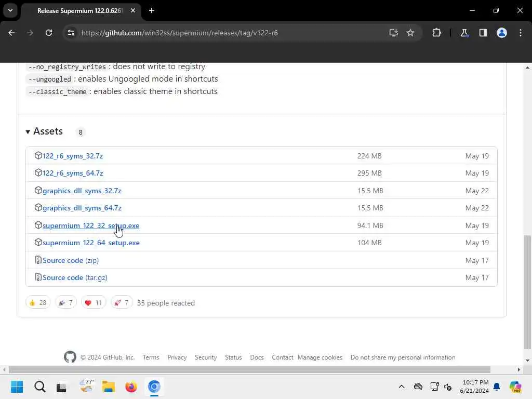Viewport: 532px width, 399px height.
Task: Download supermium_122_64_setup.exe
Action: (x=91, y=243)
